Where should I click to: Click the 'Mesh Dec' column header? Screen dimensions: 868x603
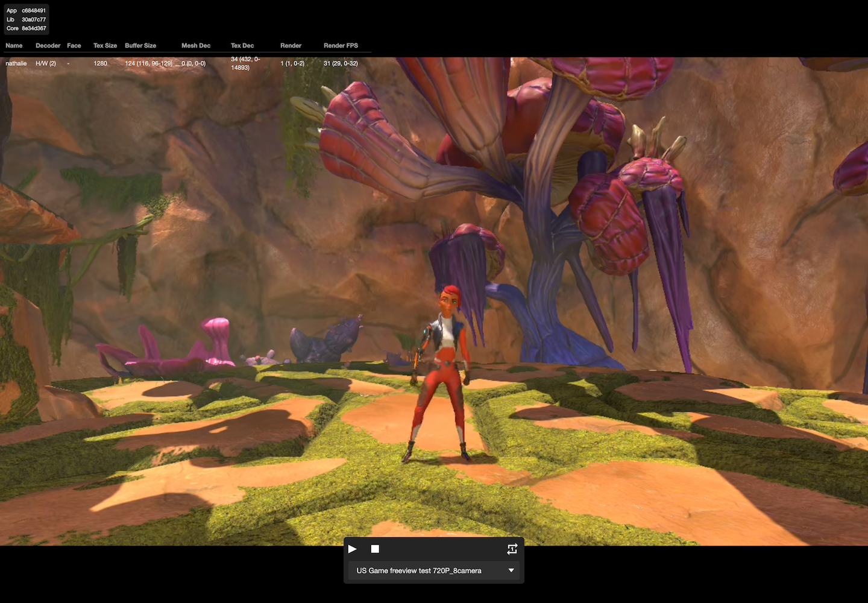196,46
